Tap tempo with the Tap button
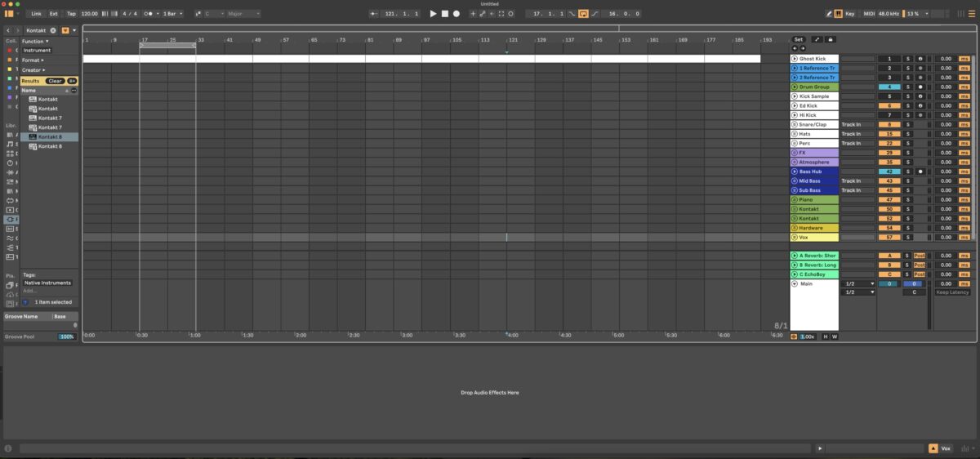Image resolution: width=980 pixels, height=459 pixels. pyautogui.click(x=71, y=14)
